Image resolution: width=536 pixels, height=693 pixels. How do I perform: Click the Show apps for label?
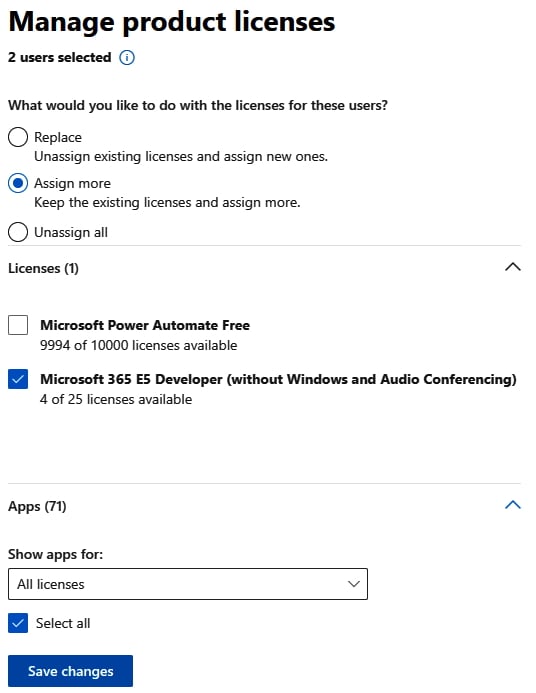[x=55, y=554]
